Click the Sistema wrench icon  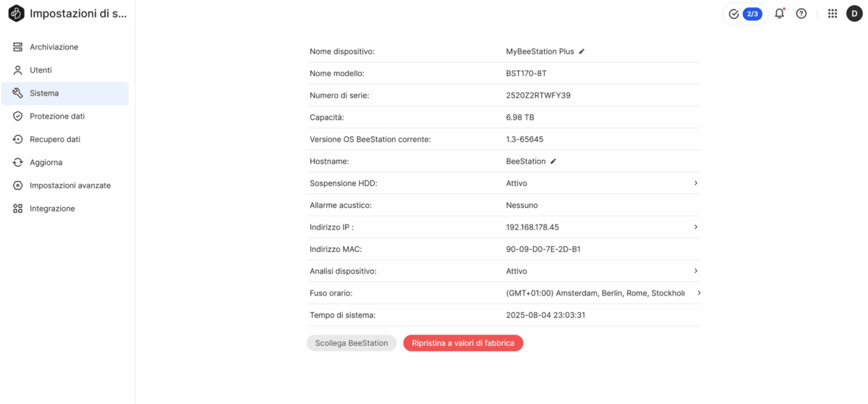(18, 93)
